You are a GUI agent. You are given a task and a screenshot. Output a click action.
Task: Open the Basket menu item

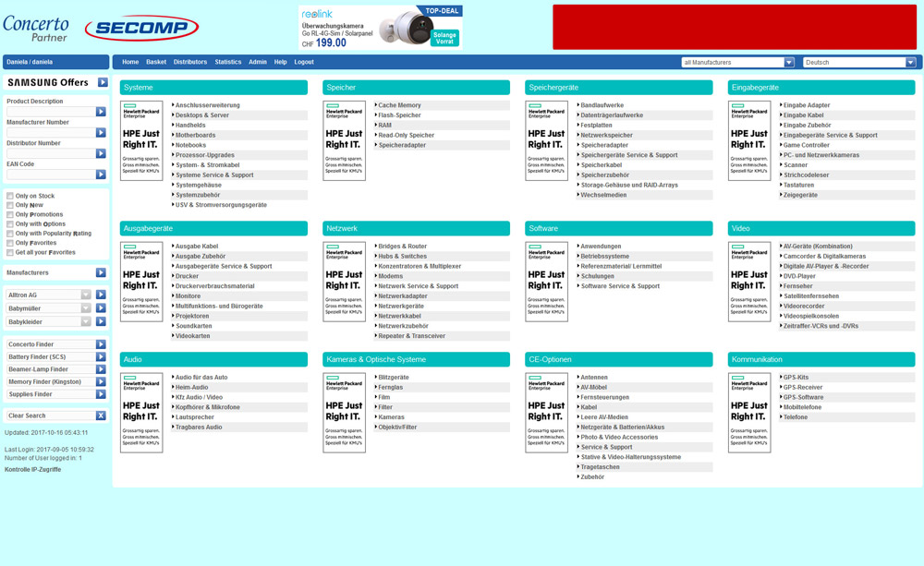click(x=156, y=62)
